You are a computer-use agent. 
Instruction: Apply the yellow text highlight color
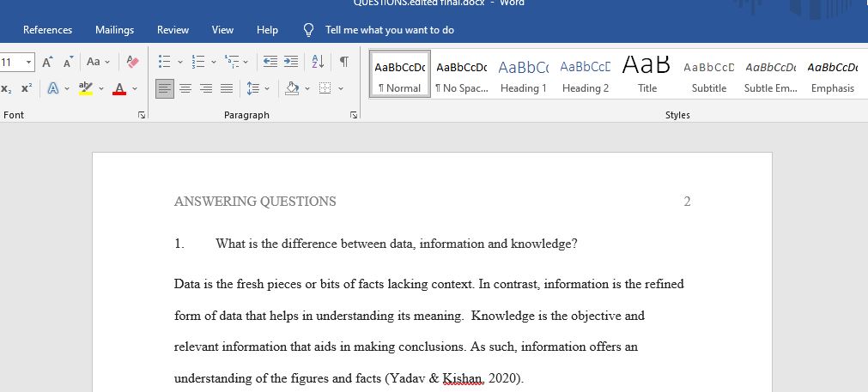85,88
